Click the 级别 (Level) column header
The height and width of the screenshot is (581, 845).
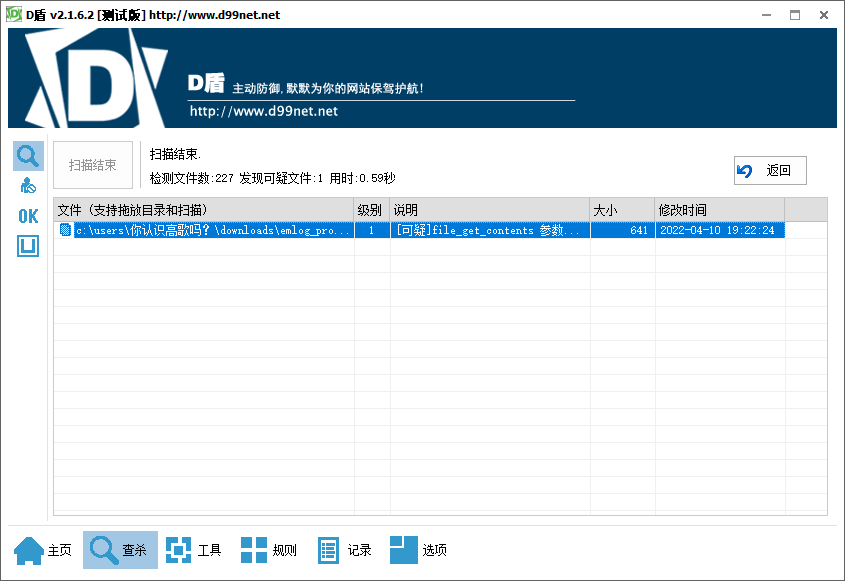[370, 209]
